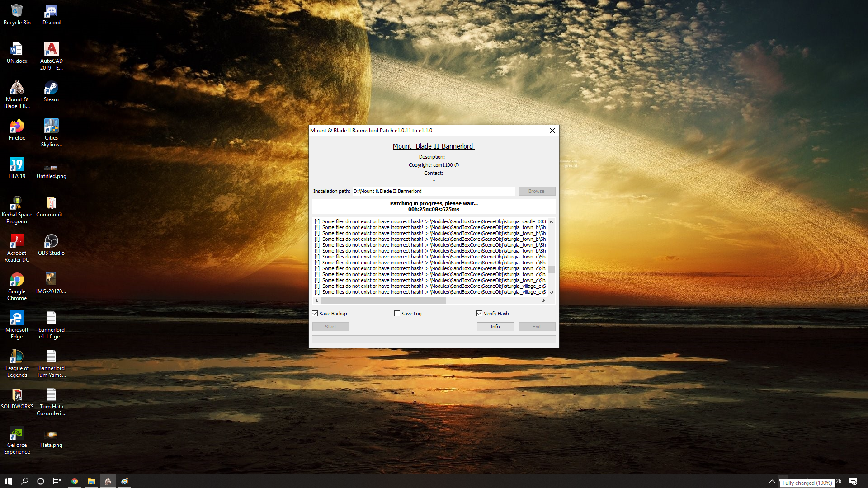
Task: Select the Cities Skylines desktop icon
Action: (51, 133)
